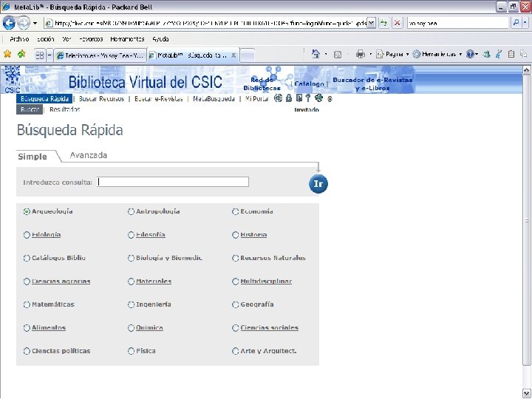The height and width of the screenshot is (399, 532).
Task: Open the Multidisciplinar category link
Action: 266,282
